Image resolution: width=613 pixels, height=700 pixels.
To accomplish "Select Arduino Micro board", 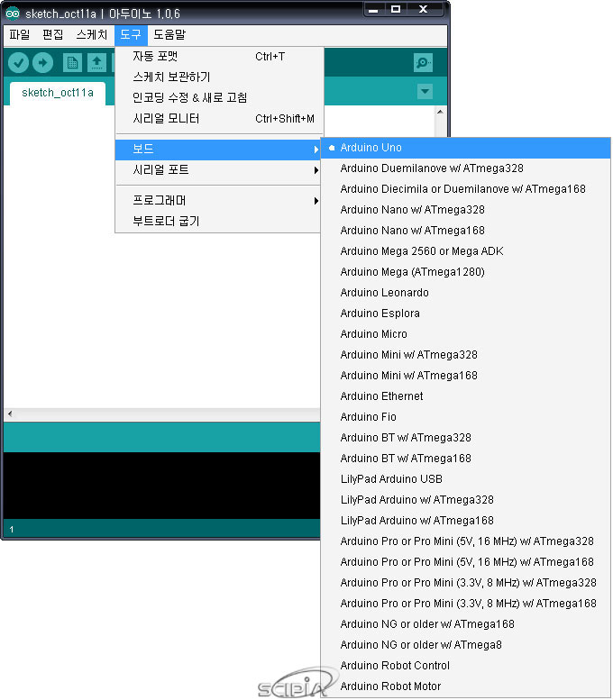I will point(465,334).
